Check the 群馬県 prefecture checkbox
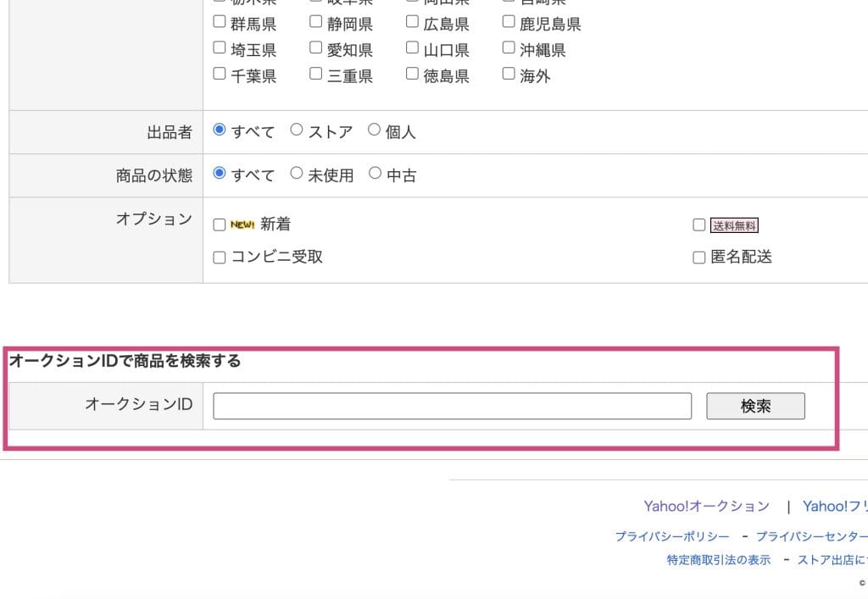This screenshot has width=868, height=599. point(220,22)
